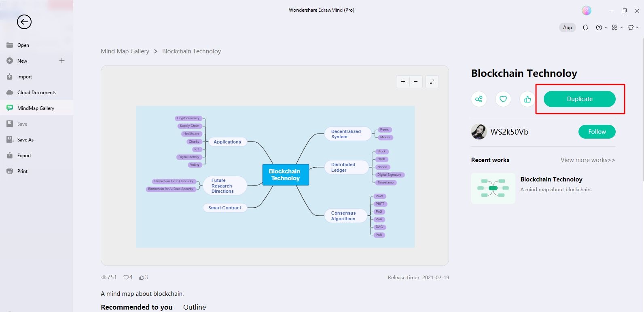Screen dimensions: 644x312
Task: Open the recent work thumbnail
Action: 493,188
